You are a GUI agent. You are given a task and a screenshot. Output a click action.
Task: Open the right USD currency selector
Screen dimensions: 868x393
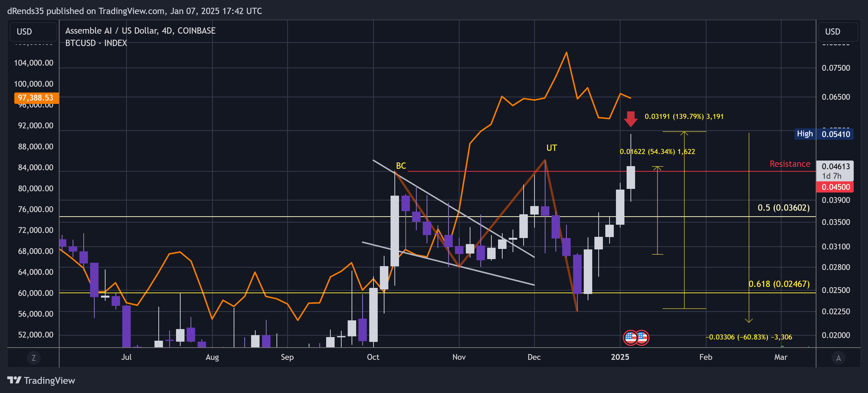(838, 32)
